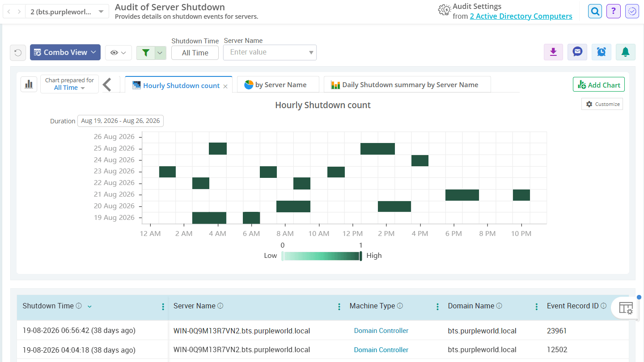This screenshot has height=362, width=644.
Task: Click the previous chart tabs left arrow
Action: [x=107, y=84]
